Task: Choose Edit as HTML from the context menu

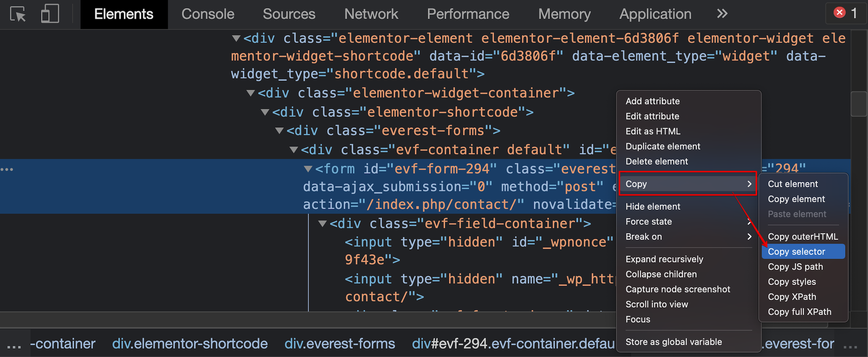Action: pyautogui.click(x=653, y=131)
